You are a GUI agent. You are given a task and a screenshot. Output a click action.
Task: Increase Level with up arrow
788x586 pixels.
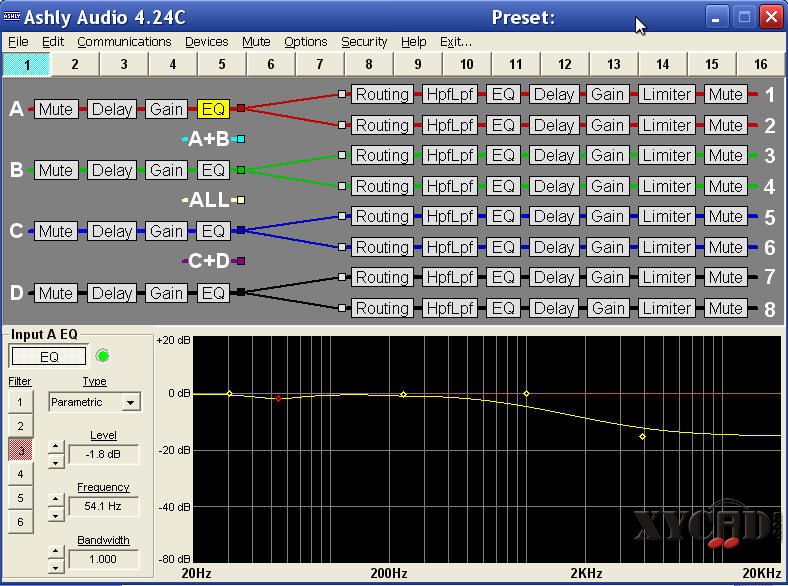(56, 446)
